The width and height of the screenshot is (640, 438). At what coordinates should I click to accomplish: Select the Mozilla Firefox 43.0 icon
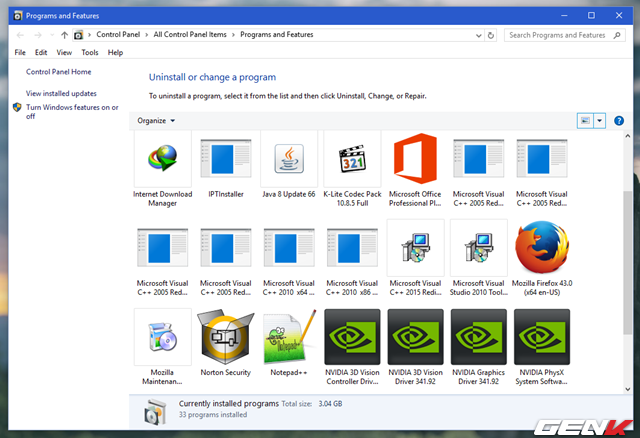pyautogui.click(x=542, y=248)
